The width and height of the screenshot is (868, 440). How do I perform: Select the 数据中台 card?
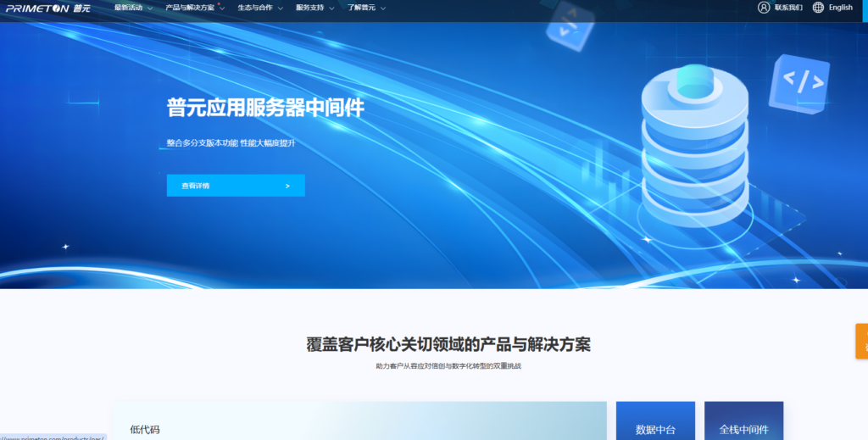(x=655, y=421)
